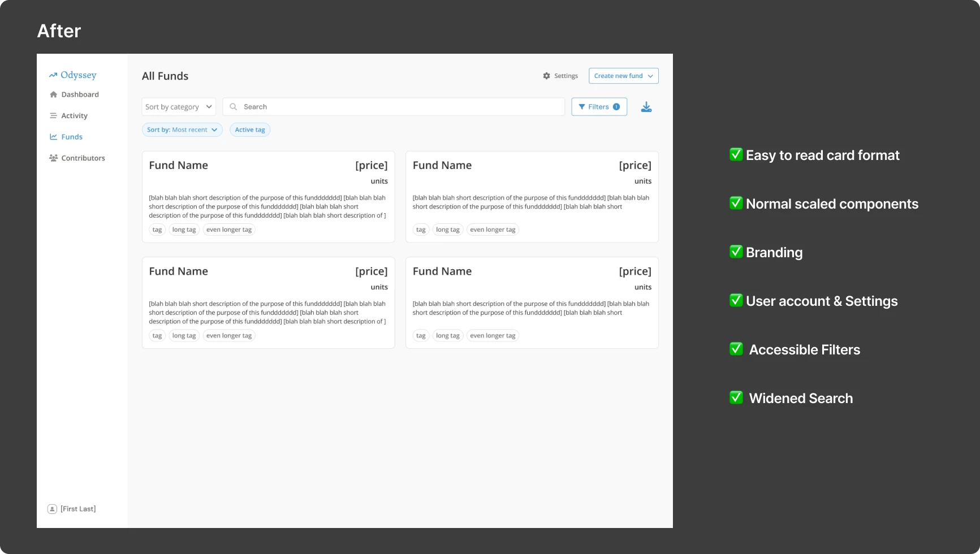The height and width of the screenshot is (554, 980).
Task: Click the Contributors people icon
Action: 53,158
